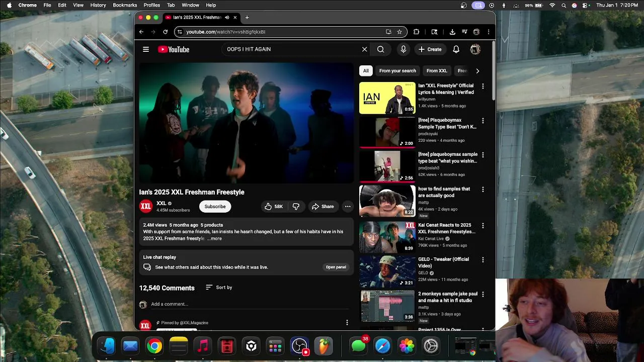Click the Add a comment field
The height and width of the screenshot is (362, 644).
[249, 304]
